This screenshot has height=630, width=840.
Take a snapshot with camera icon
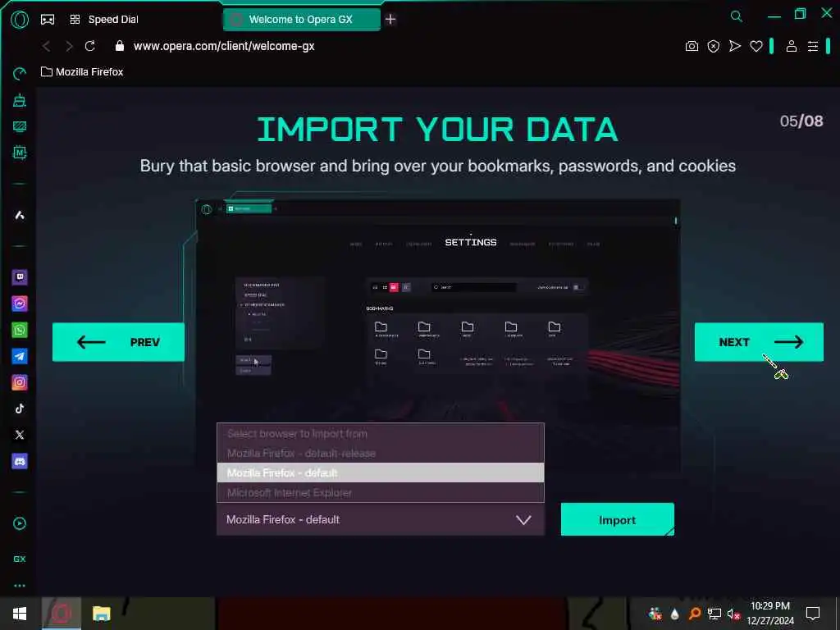coord(692,46)
